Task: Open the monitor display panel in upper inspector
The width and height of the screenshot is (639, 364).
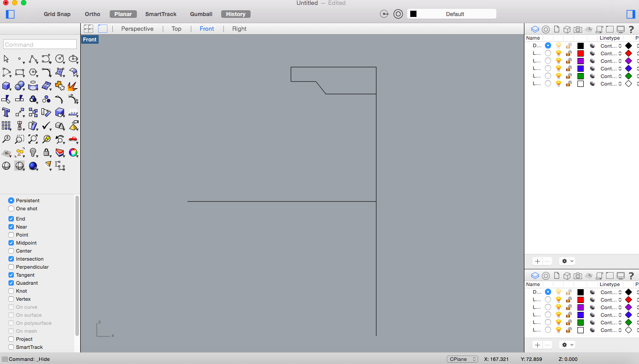Action: (620, 29)
